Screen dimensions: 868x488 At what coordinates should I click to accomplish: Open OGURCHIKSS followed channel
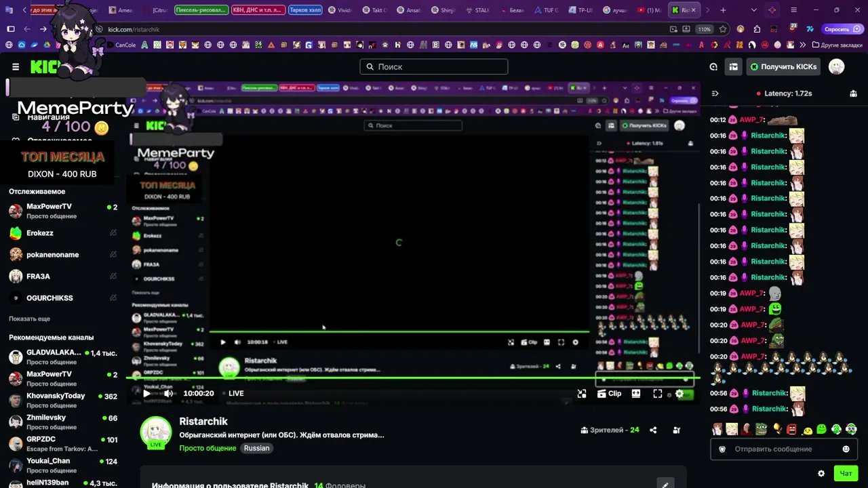pos(62,298)
